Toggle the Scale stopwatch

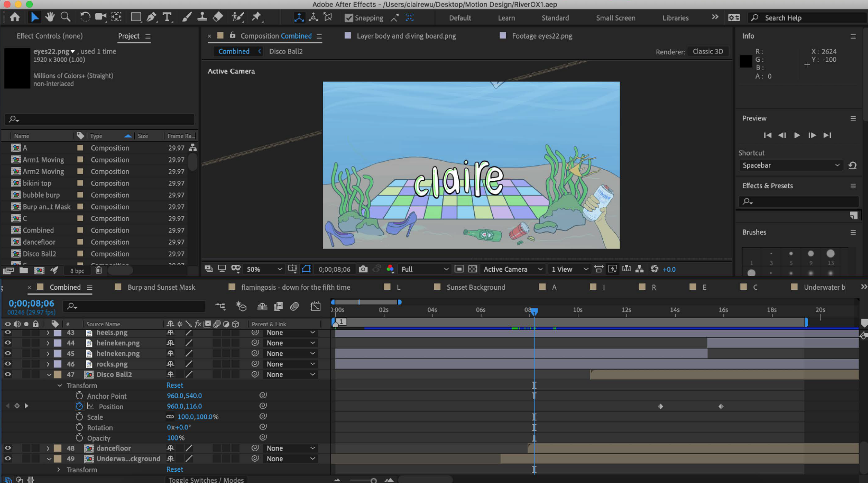tap(79, 417)
